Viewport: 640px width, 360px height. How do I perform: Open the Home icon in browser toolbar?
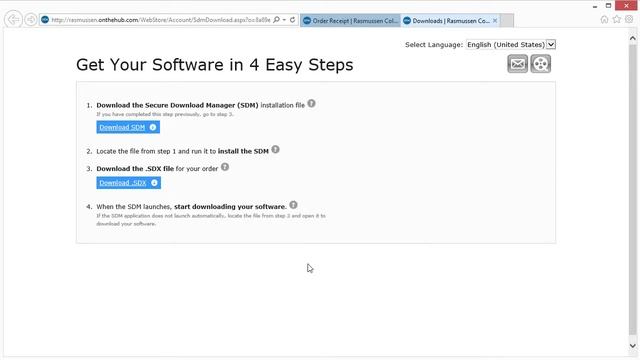[x=604, y=20]
